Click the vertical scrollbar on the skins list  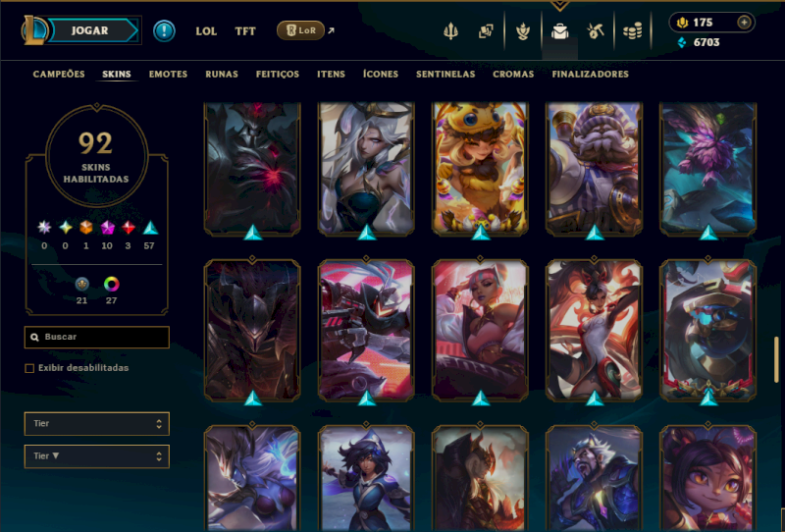(x=776, y=359)
